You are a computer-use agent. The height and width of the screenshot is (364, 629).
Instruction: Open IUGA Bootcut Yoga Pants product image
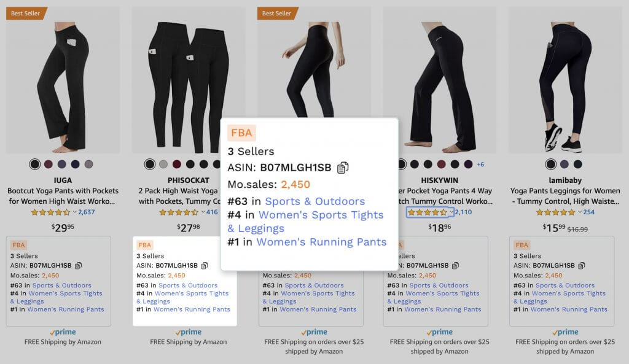point(63,80)
